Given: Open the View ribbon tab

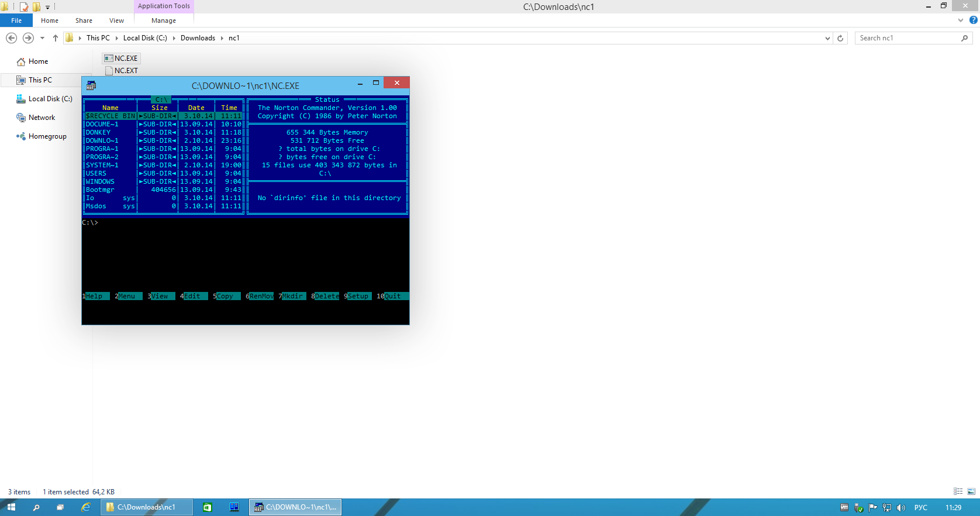Looking at the screenshot, I should tap(116, 20).
